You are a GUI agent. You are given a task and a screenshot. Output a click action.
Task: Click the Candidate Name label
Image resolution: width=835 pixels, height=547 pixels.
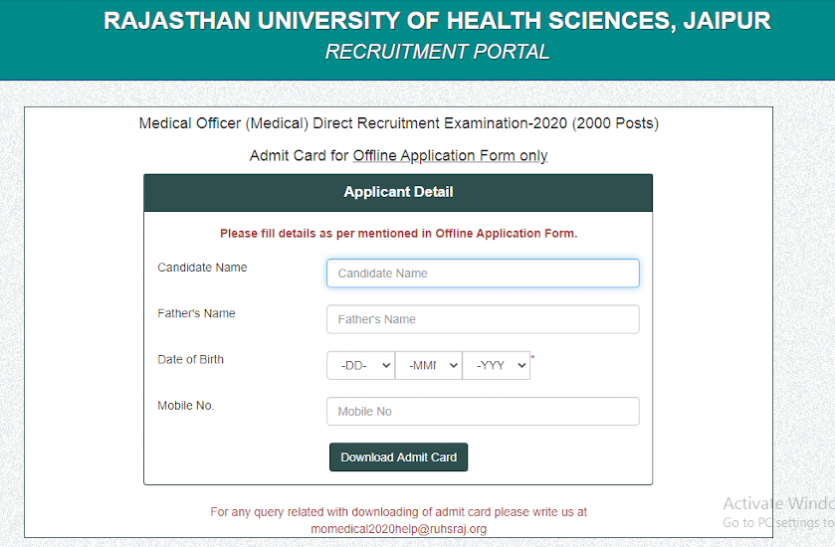coord(202,267)
